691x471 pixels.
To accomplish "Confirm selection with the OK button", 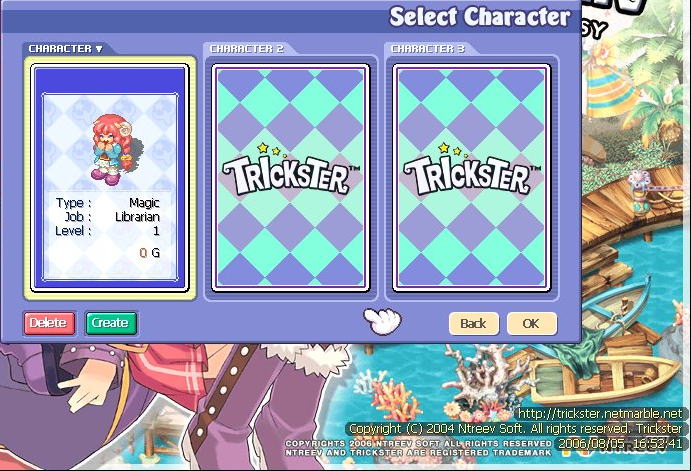I will pyautogui.click(x=531, y=324).
